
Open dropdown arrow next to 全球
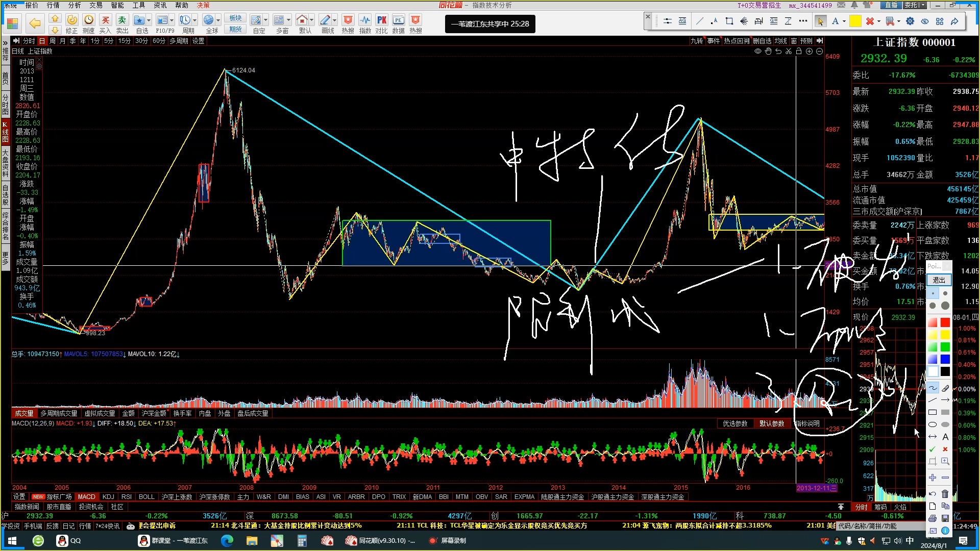click(218, 20)
